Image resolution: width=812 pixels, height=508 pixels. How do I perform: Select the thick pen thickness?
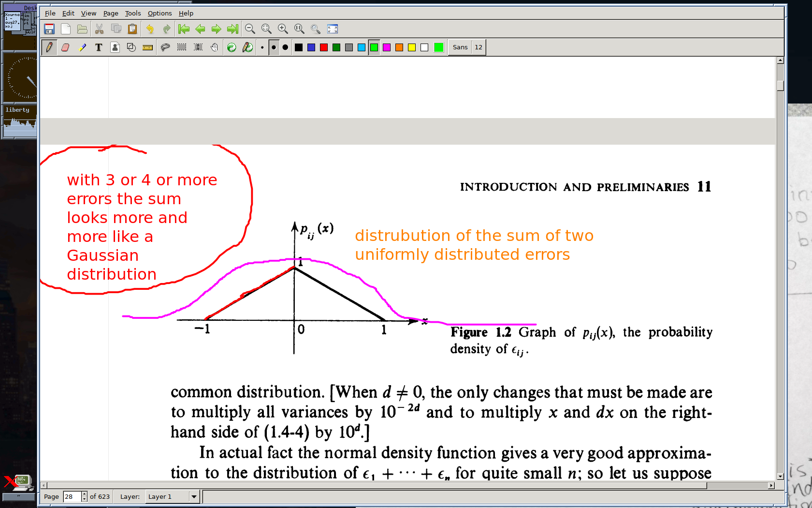pyautogui.click(x=285, y=47)
